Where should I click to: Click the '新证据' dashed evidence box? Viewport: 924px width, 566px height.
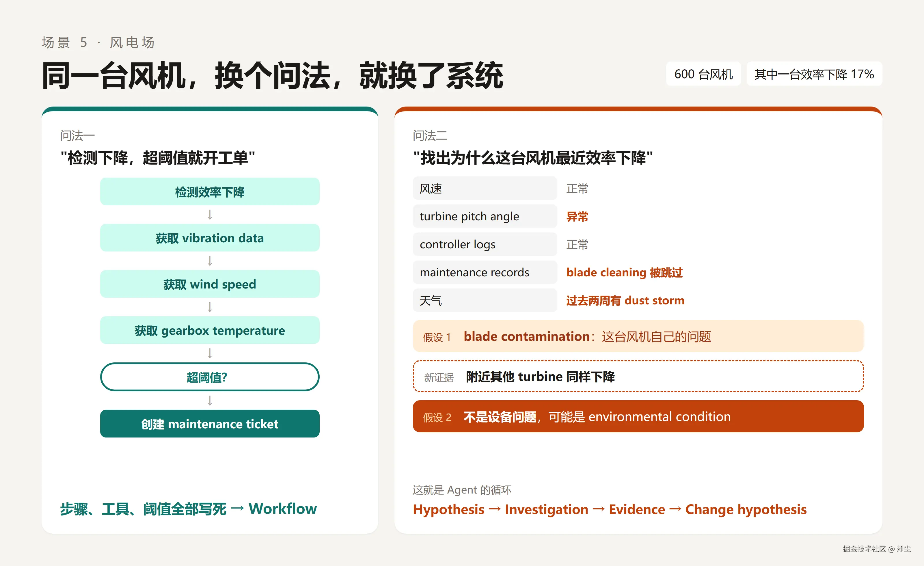[x=638, y=376]
